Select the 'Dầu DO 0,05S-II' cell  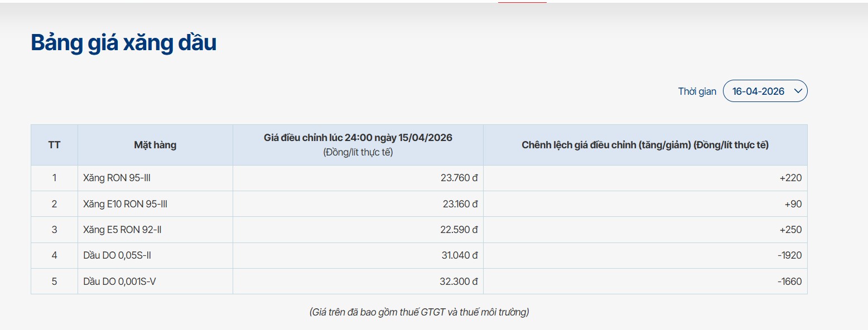pos(117,255)
